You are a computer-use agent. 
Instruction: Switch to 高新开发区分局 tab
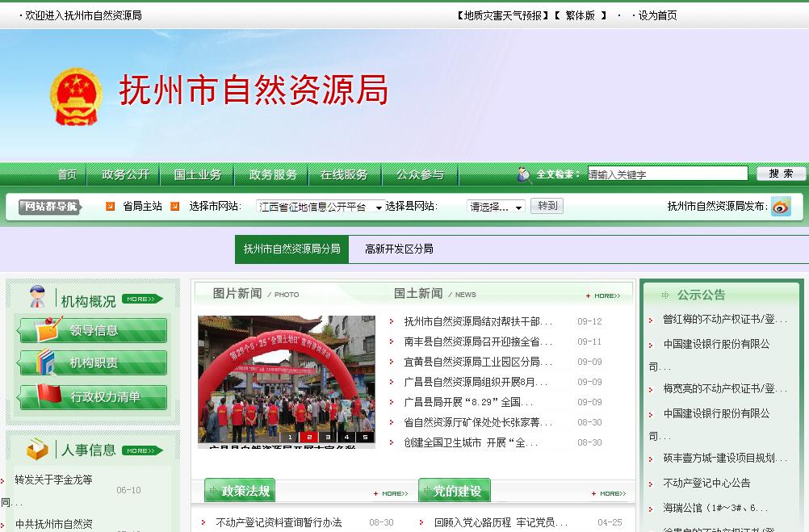click(399, 249)
